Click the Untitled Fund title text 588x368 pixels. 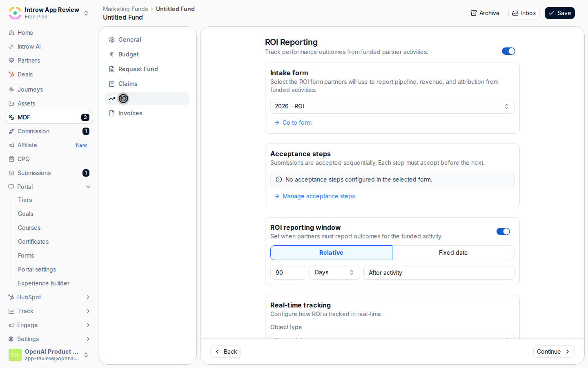pos(123,17)
